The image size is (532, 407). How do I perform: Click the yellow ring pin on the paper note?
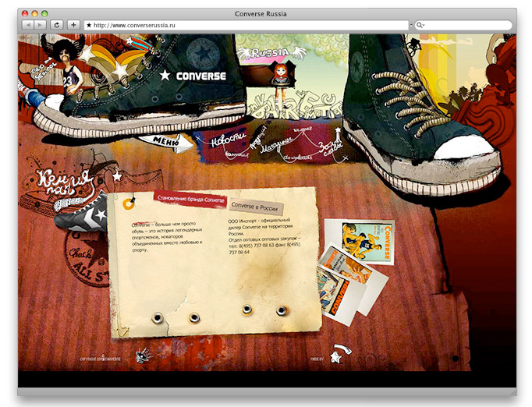point(129,203)
